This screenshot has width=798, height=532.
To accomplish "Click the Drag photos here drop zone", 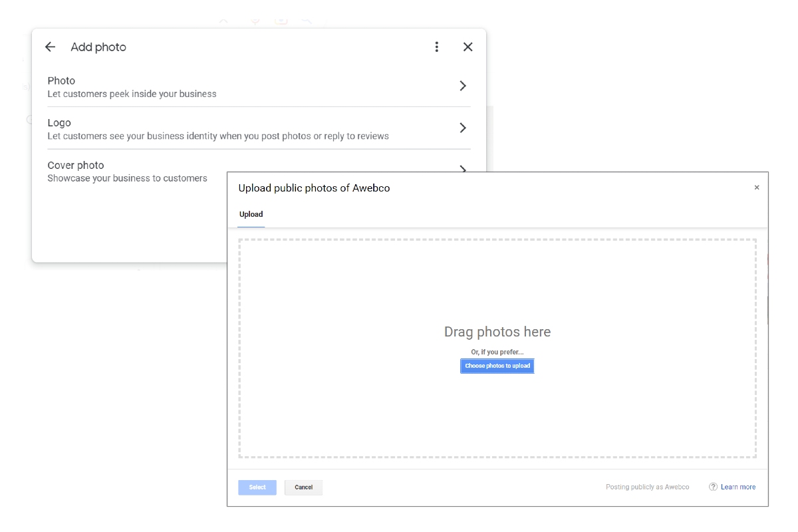I will (497, 348).
